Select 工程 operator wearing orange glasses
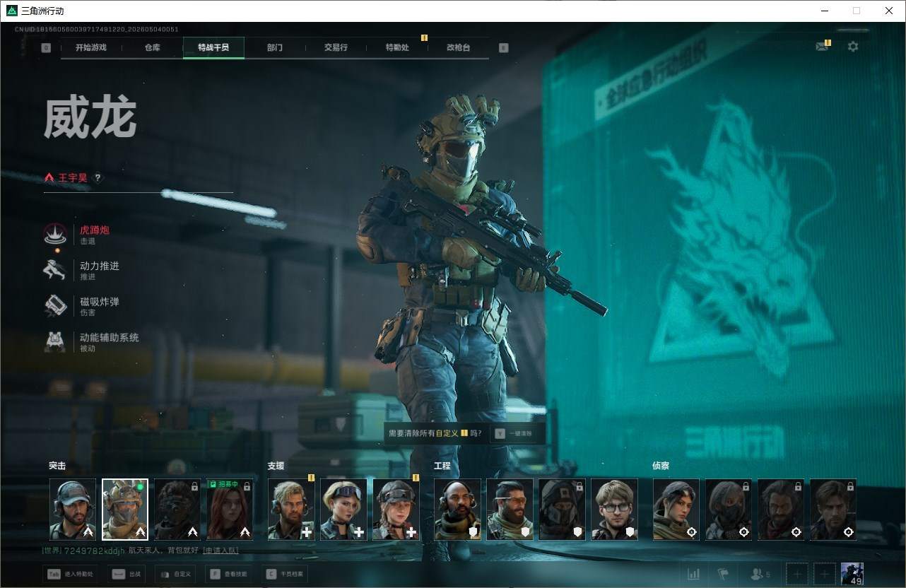This screenshot has width=906, height=588. click(x=510, y=510)
